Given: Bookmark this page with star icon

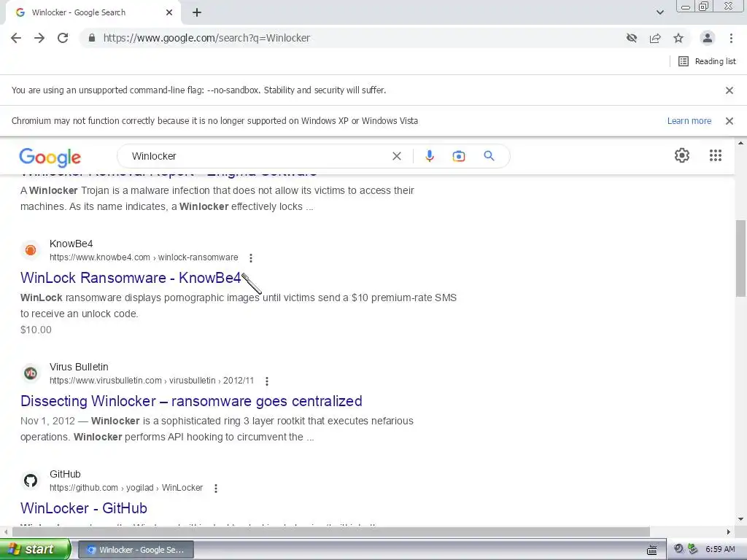Looking at the screenshot, I should click(x=678, y=38).
